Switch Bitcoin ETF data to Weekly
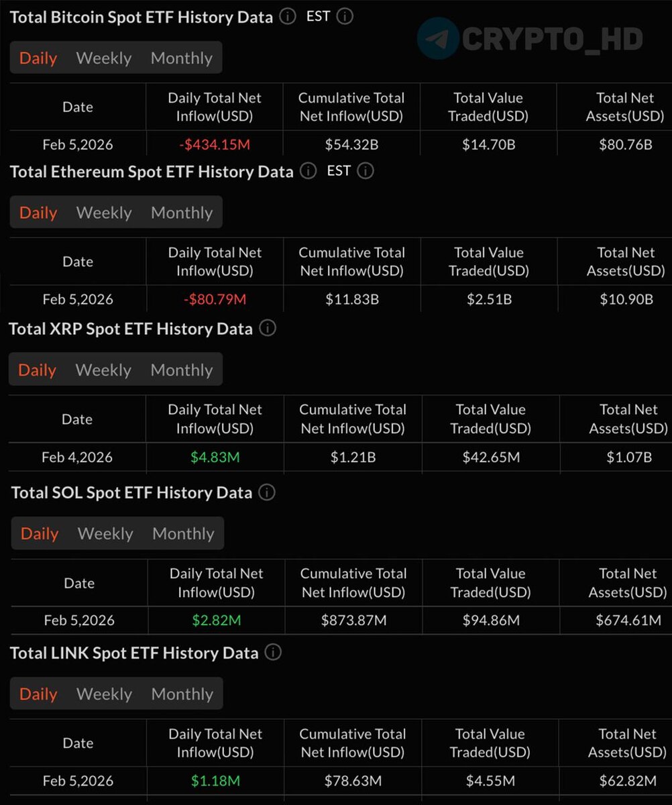Viewport: 672px width, 805px height. 104,58
